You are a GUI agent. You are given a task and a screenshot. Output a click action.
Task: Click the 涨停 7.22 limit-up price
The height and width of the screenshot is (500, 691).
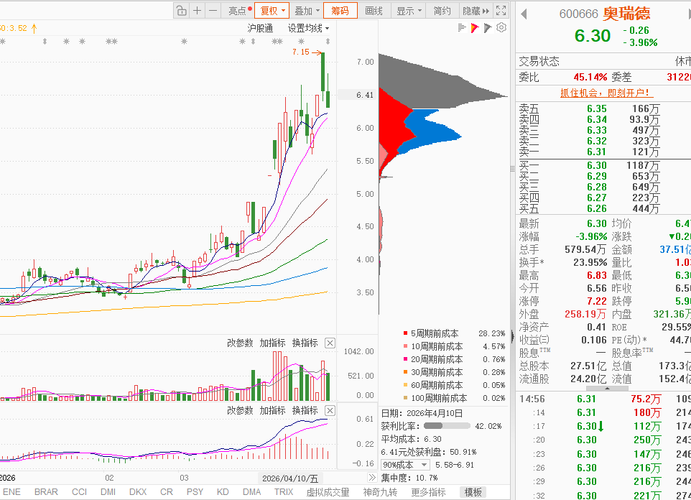pos(597,301)
